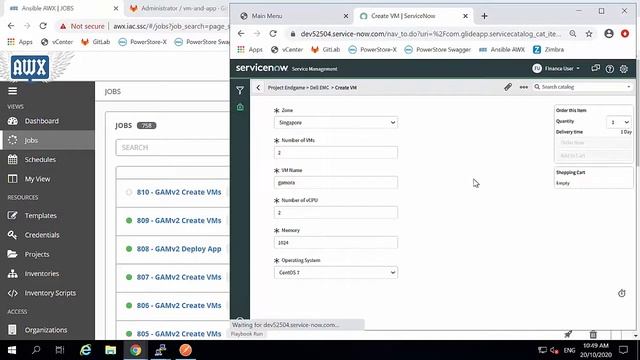Viewport: 640px width, 360px height.
Task: Open job 807 - GAMv2 Create VMs
Action: click(x=179, y=277)
